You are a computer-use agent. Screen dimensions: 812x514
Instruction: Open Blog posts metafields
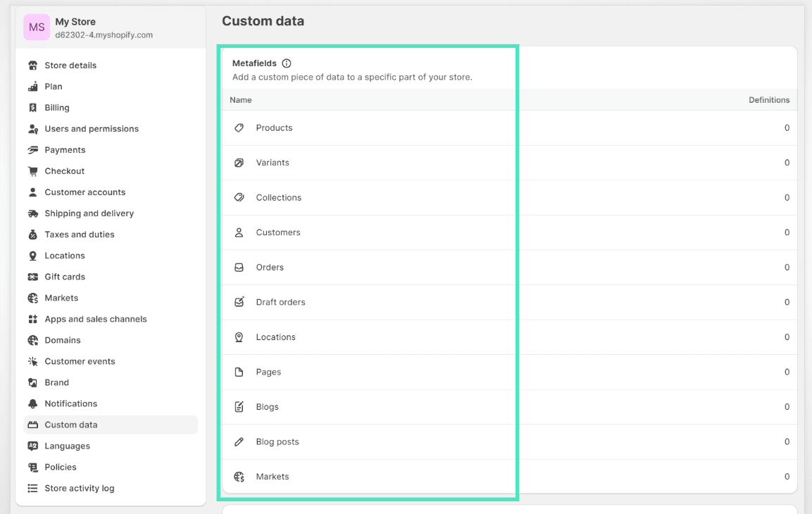coord(277,441)
